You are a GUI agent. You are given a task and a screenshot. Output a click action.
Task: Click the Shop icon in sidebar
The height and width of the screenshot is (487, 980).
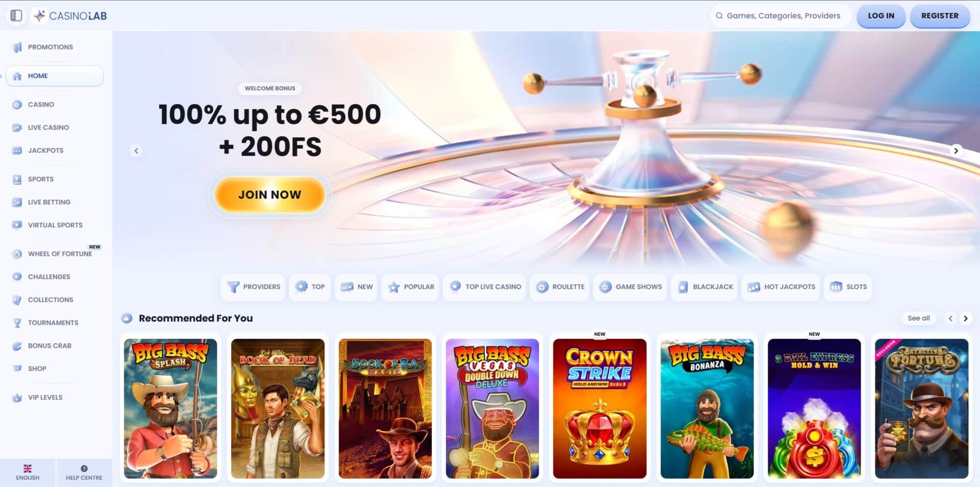click(17, 369)
